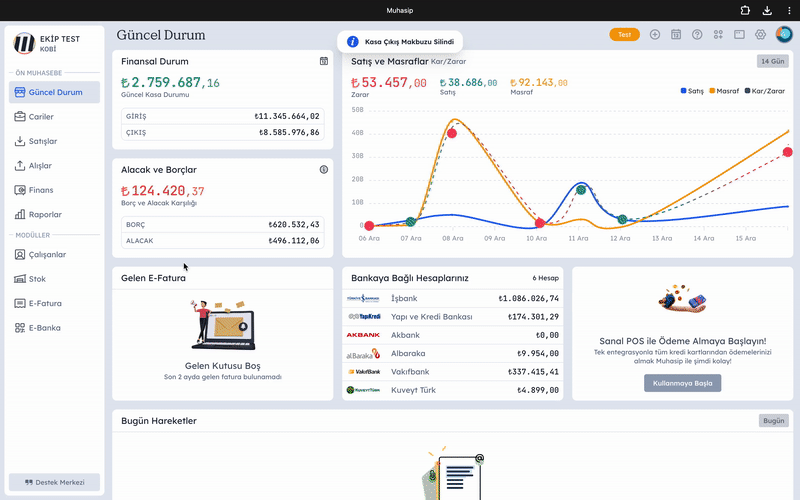Expand the EKİP TEST company switcher

57,43
